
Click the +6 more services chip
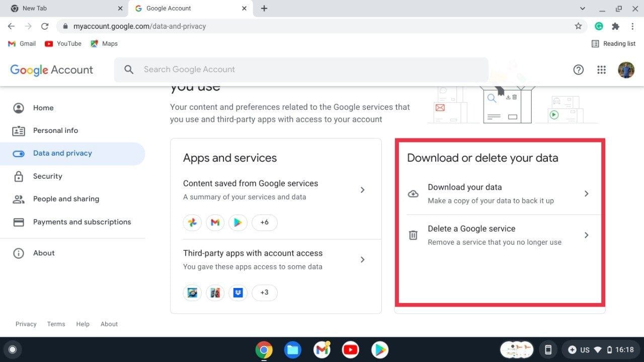tap(265, 223)
